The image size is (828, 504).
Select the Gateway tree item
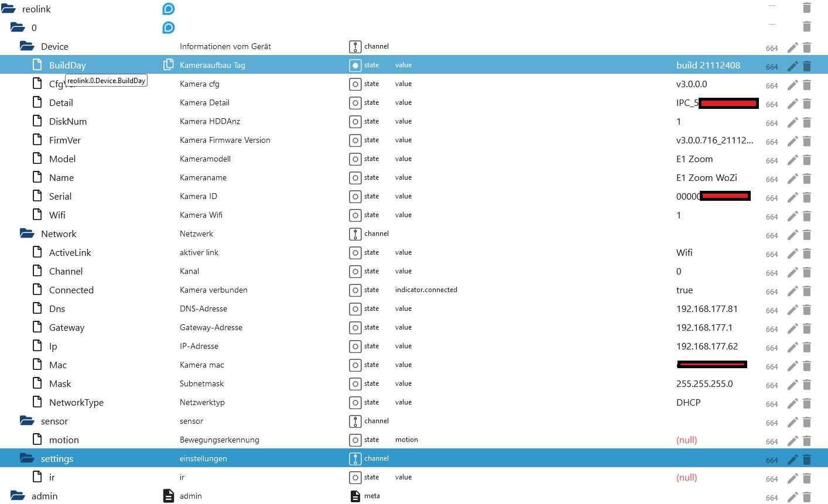click(x=67, y=327)
